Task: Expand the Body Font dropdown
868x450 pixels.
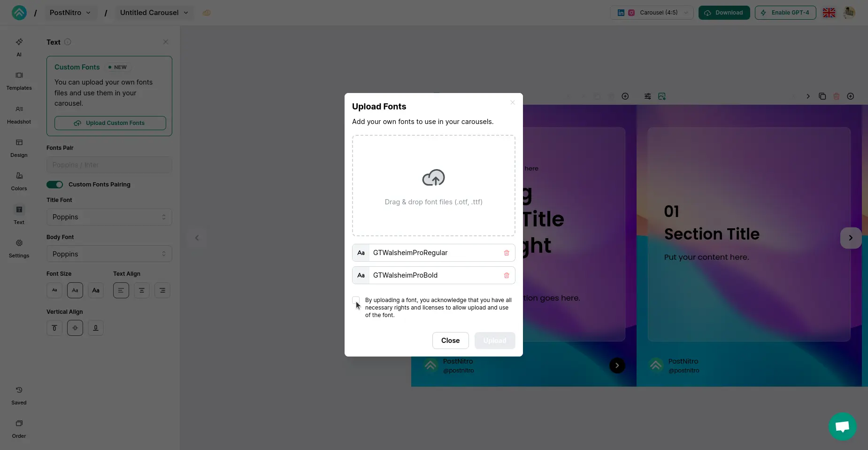Action: pyautogui.click(x=109, y=254)
